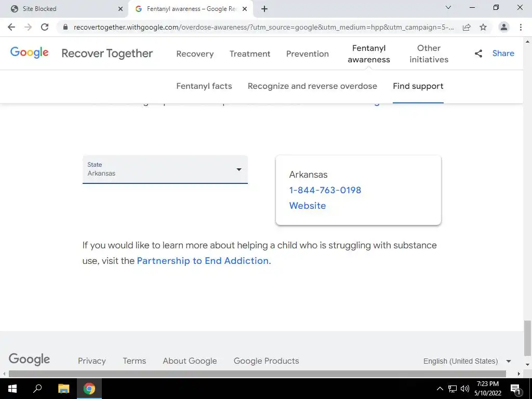Switch to the Site Blocked tab
Viewport: 532px width, 399px height.
[x=64, y=9]
